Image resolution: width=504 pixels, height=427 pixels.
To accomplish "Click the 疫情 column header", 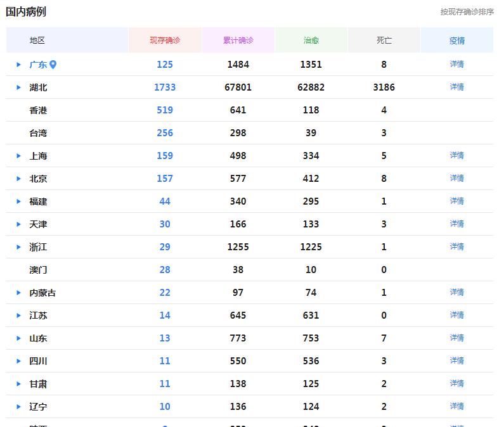I will click(456, 41).
